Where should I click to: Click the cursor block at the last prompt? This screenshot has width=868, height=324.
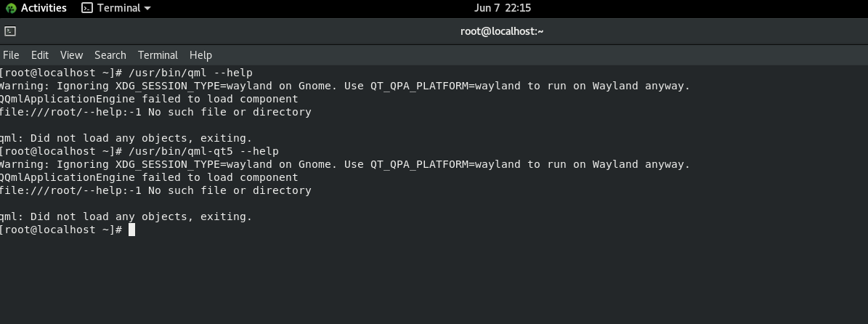(x=131, y=230)
